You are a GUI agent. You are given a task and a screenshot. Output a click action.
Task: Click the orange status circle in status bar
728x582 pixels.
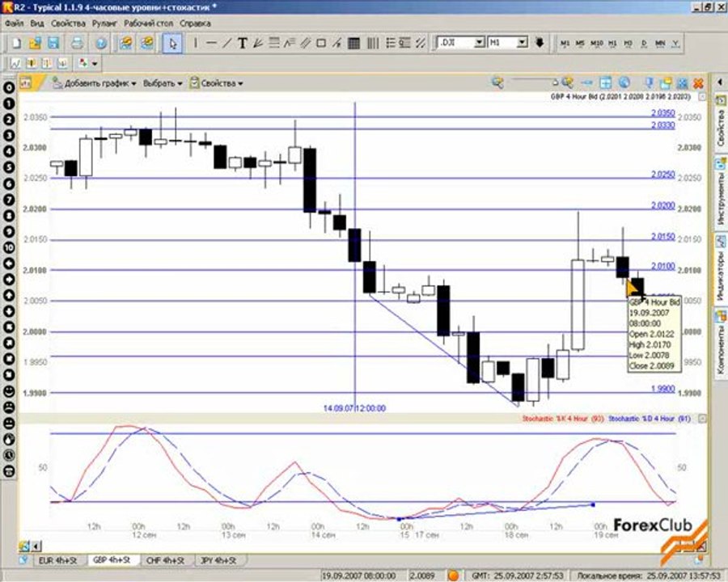453,576
